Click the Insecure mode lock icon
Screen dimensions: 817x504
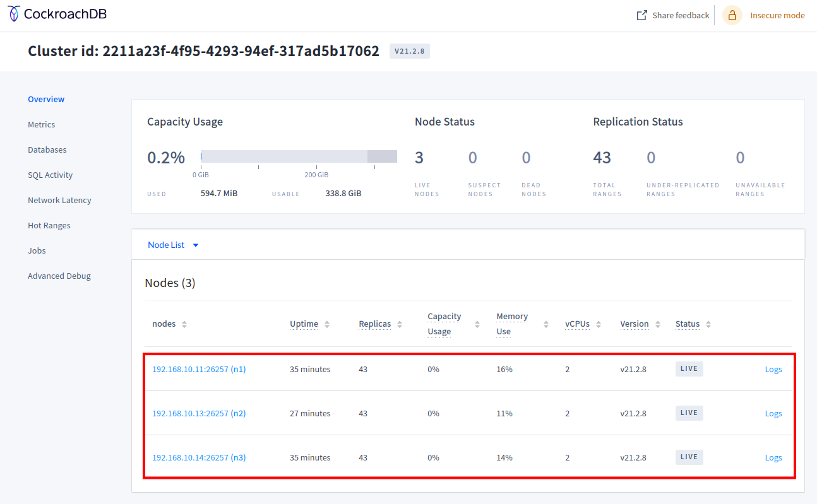click(732, 15)
